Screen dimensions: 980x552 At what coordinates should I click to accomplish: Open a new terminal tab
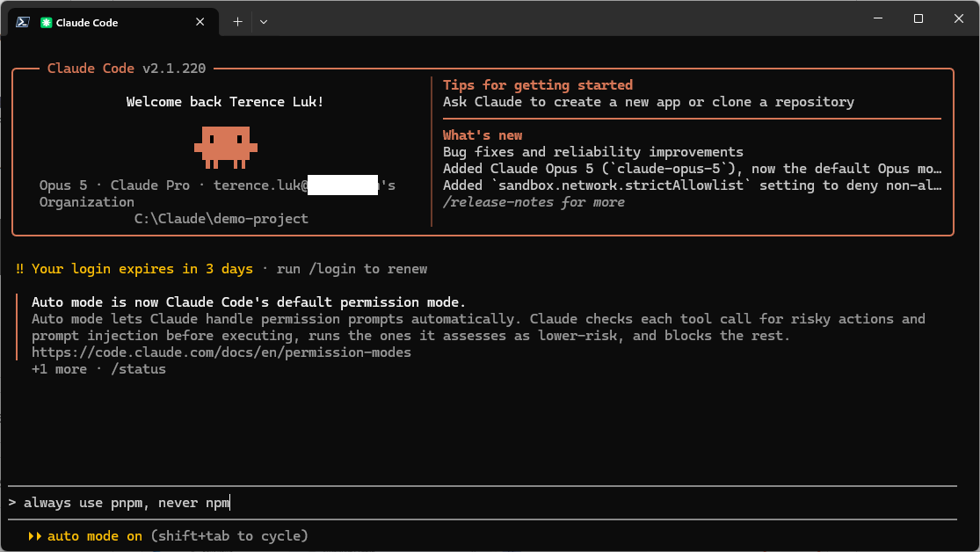[237, 22]
